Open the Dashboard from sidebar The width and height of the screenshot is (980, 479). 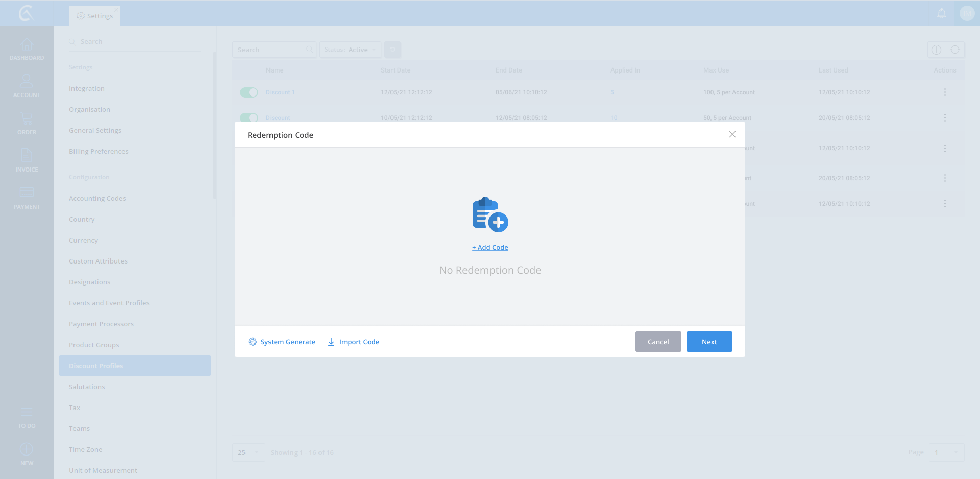click(x=27, y=50)
